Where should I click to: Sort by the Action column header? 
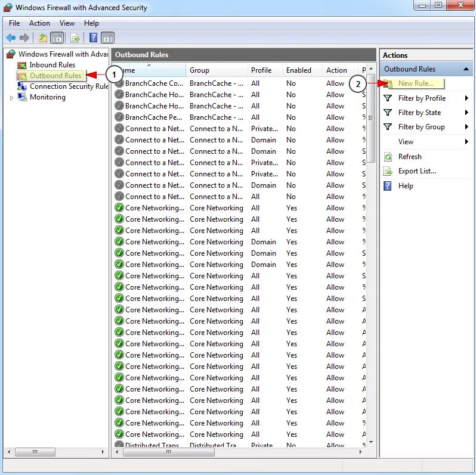pos(340,70)
